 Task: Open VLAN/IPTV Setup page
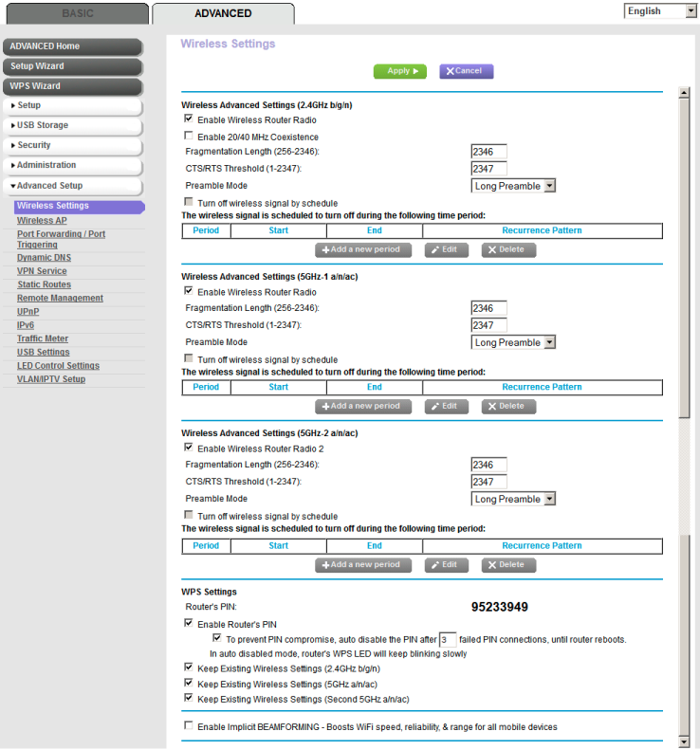tap(50, 379)
